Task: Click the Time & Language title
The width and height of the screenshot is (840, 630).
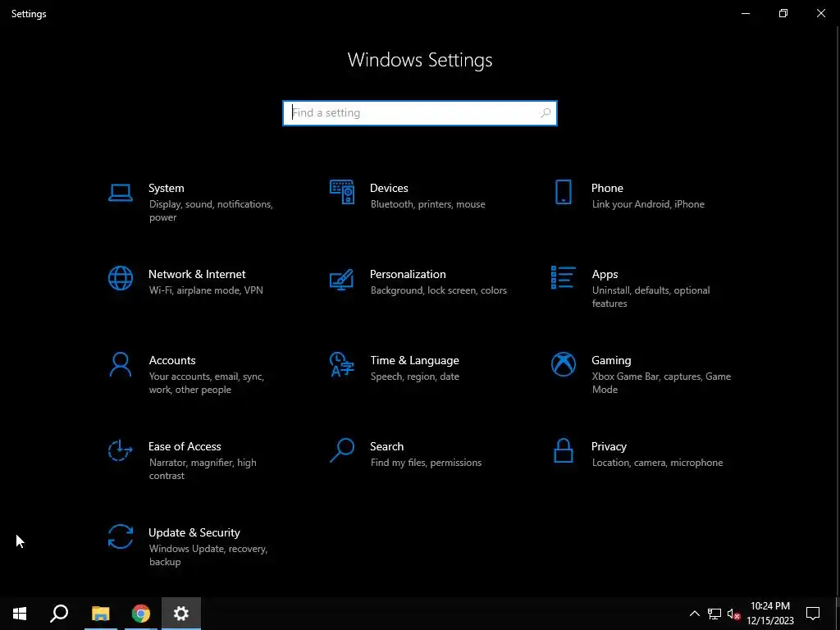Action: tap(414, 361)
